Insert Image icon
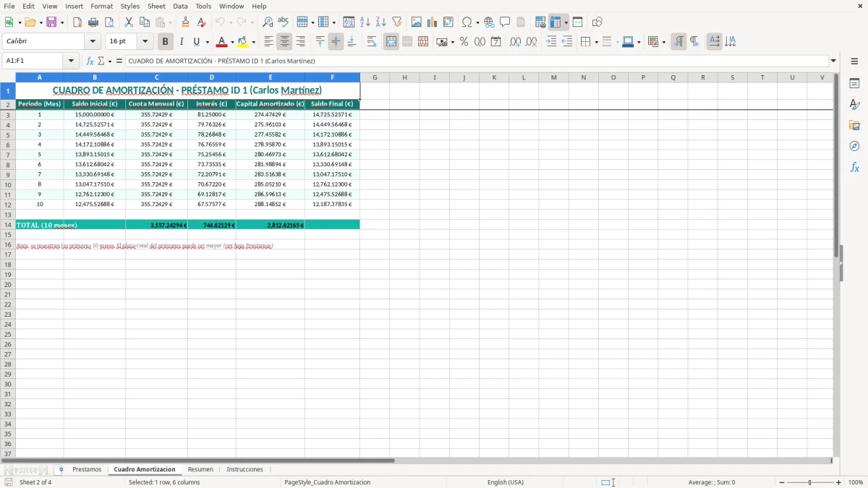 (417, 22)
